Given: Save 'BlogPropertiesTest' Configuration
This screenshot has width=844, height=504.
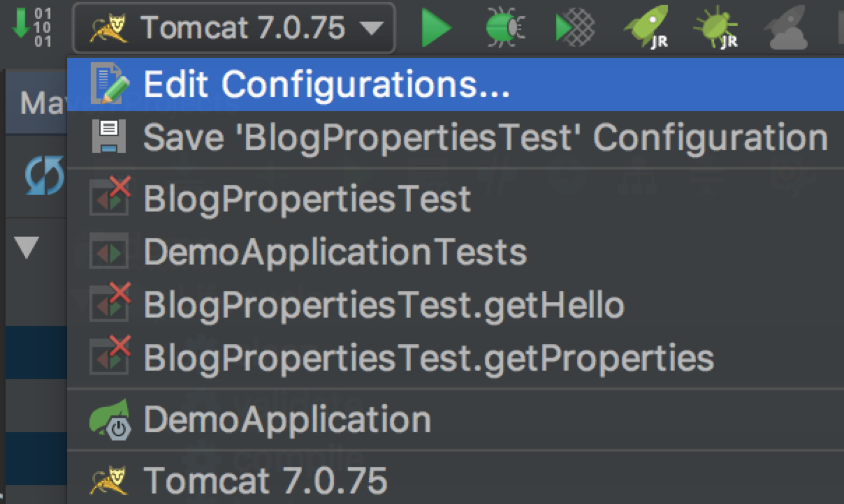Looking at the screenshot, I should 485,138.
